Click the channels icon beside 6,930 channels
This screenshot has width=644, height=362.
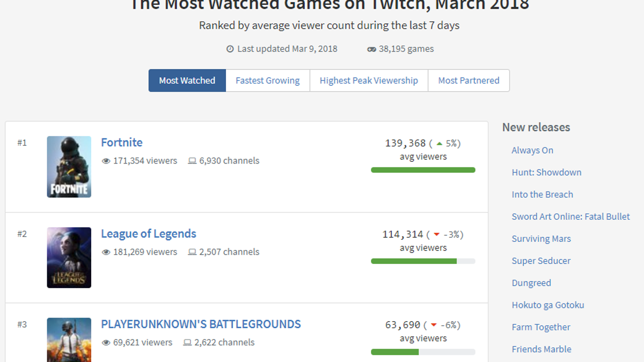(x=192, y=161)
